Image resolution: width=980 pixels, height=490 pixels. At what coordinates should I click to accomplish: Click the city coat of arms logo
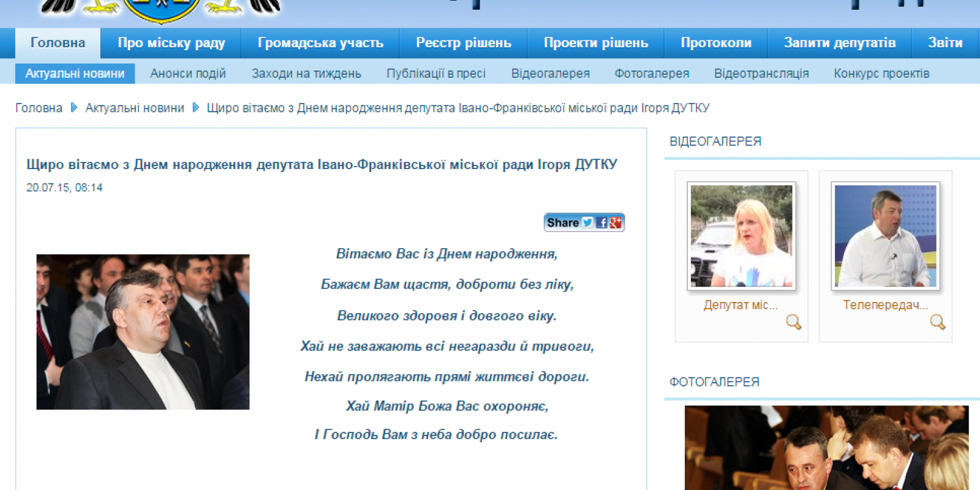tap(162, 10)
